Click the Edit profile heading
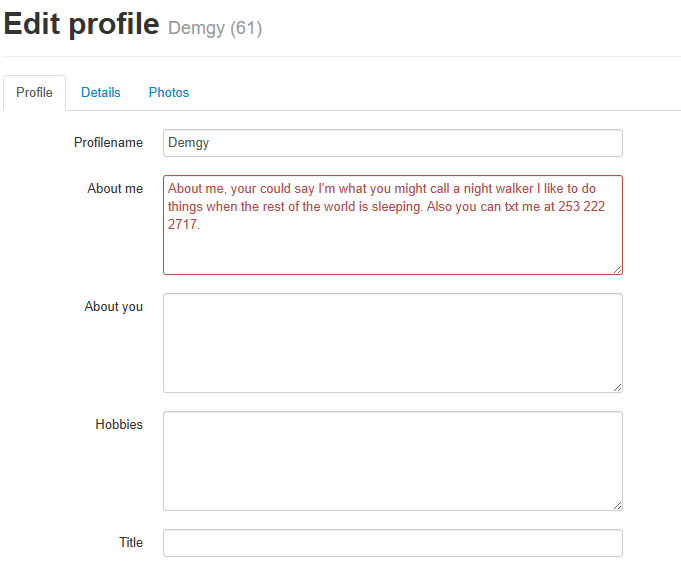The height and width of the screenshot is (571, 681). (82, 24)
